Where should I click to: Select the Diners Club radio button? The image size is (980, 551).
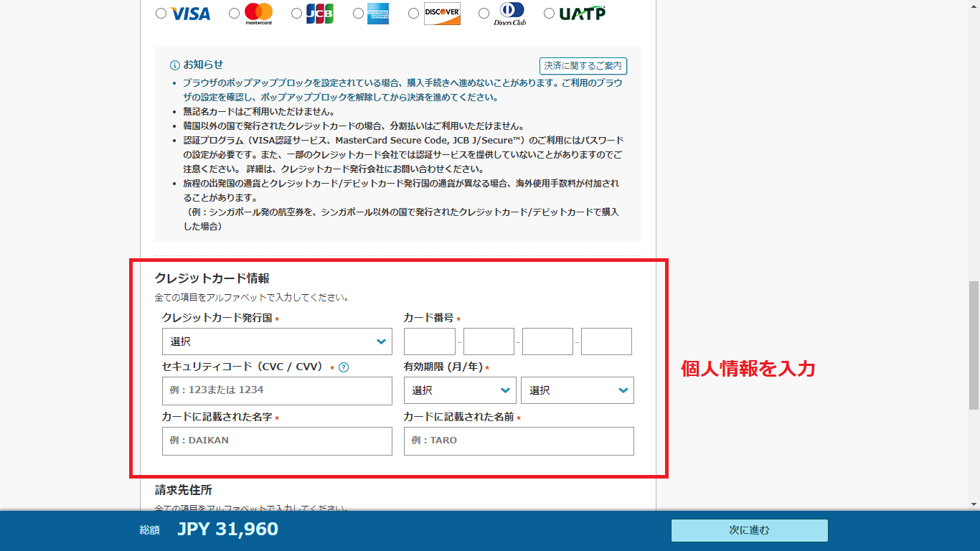pyautogui.click(x=484, y=14)
